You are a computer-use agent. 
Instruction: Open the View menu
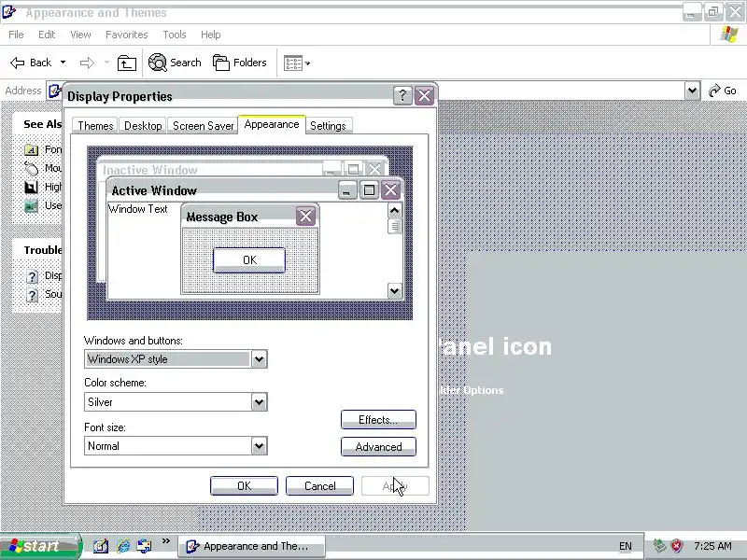80,35
